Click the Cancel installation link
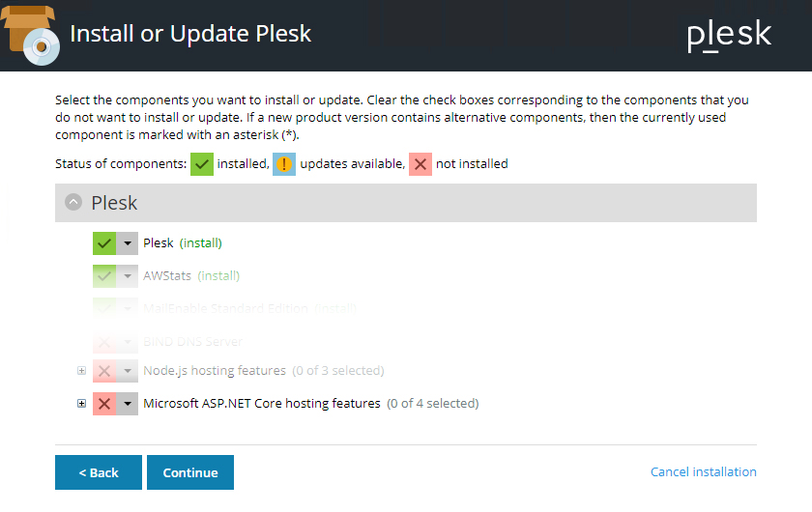The height and width of the screenshot is (512, 812). 704,472
